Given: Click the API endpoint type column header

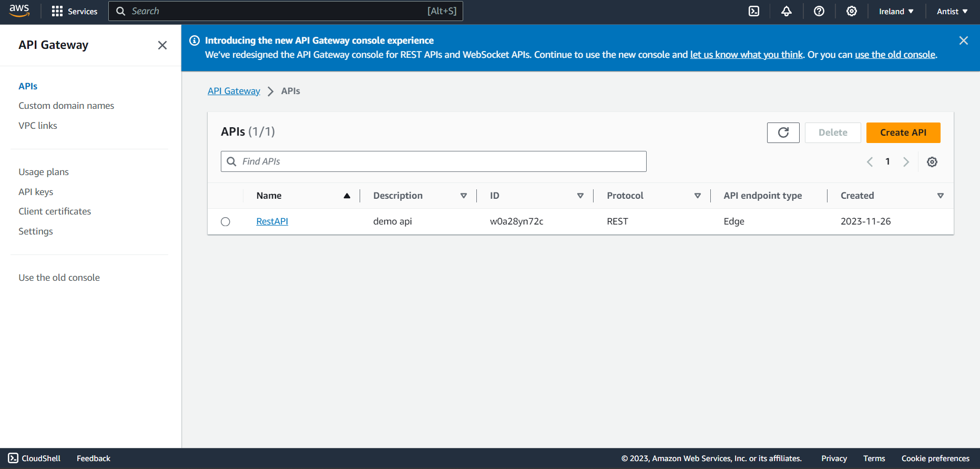Looking at the screenshot, I should [x=763, y=196].
